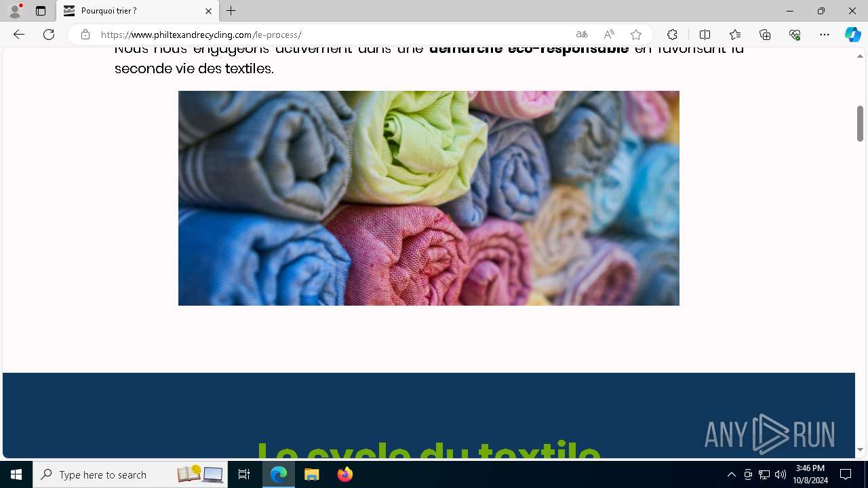Show hidden system tray icons
This screenshot has width=868, height=488.
coord(731,474)
